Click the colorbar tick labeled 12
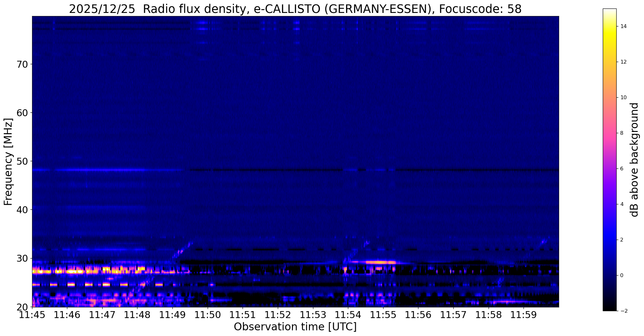Image resolution: width=644 pixels, height=336 pixels. (x=623, y=62)
